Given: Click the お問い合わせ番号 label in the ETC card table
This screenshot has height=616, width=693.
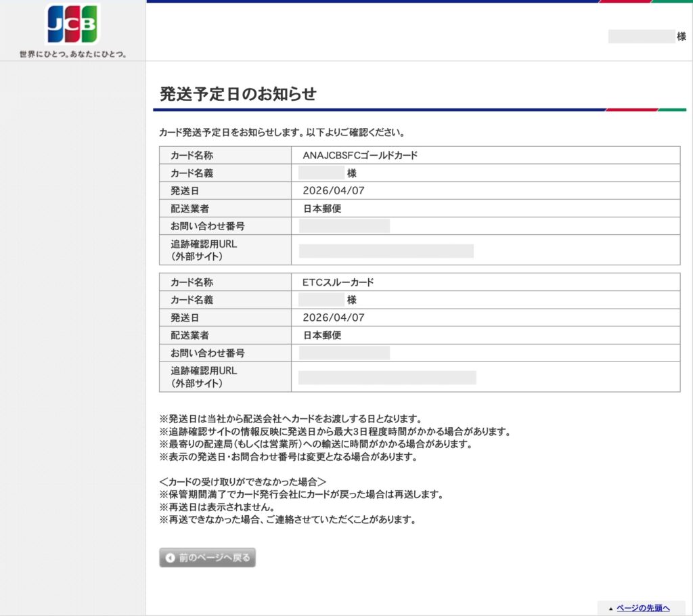Looking at the screenshot, I should (x=208, y=353).
